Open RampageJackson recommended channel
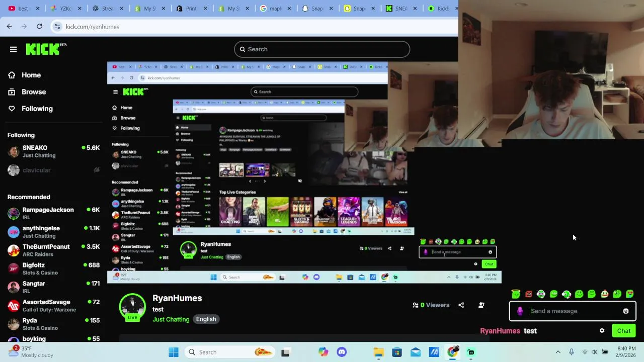This screenshot has height=362, width=644. coord(53,213)
